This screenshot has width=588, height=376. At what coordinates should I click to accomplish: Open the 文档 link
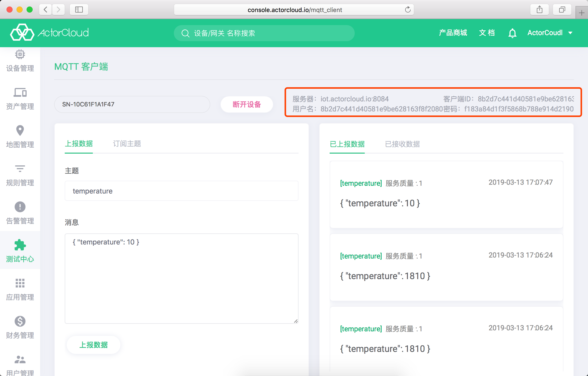click(x=487, y=33)
